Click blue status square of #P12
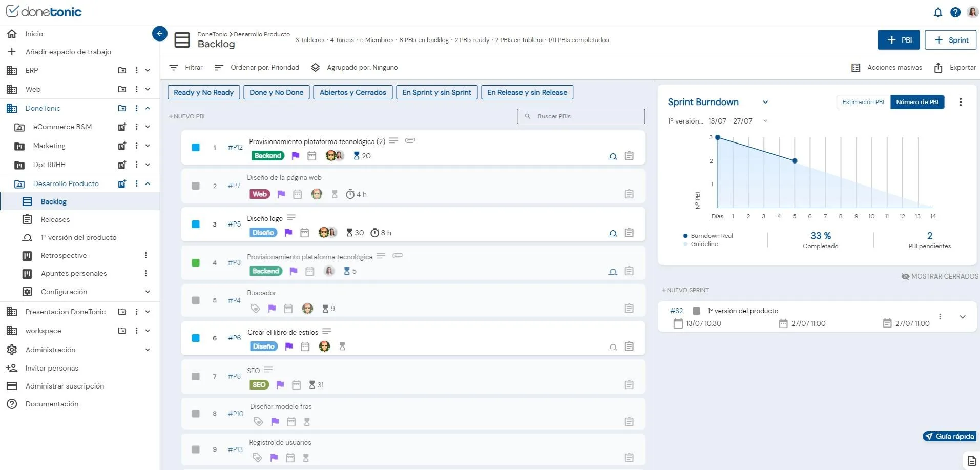 click(196, 147)
